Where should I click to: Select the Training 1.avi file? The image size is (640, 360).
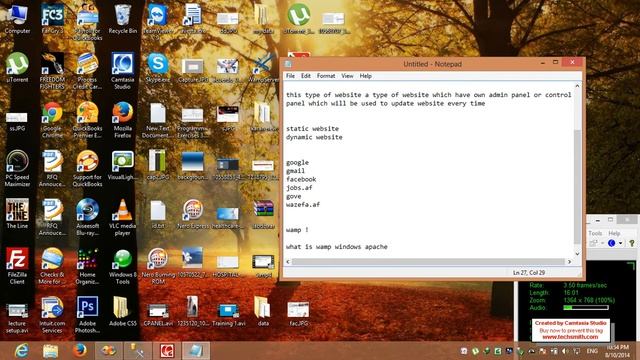pyautogui.click(x=228, y=314)
